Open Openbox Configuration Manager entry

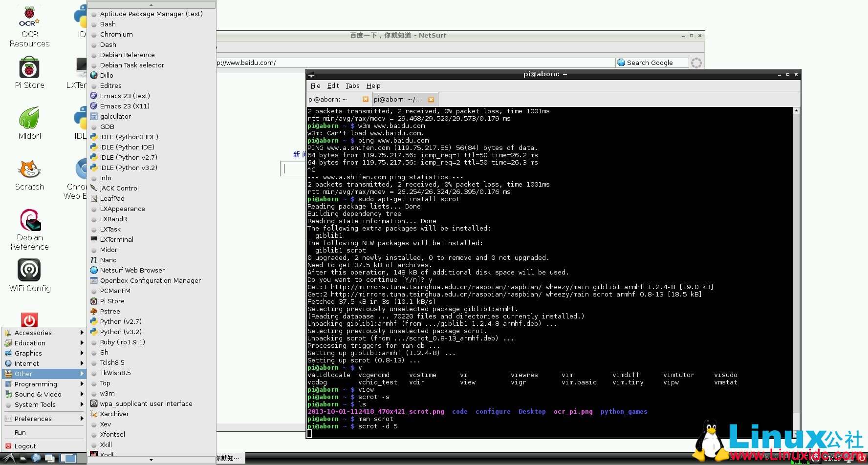pos(152,280)
